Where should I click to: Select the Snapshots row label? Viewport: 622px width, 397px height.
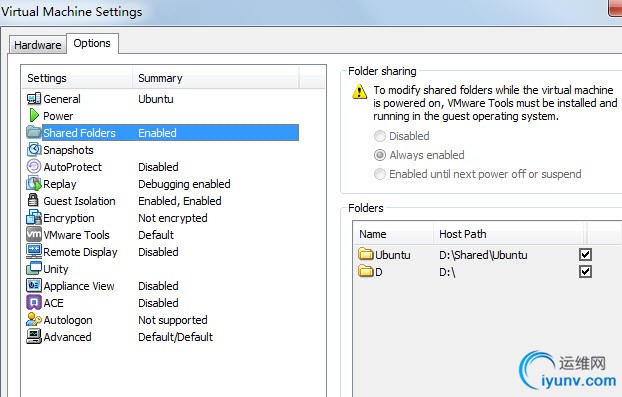click(x=68, y=150)
